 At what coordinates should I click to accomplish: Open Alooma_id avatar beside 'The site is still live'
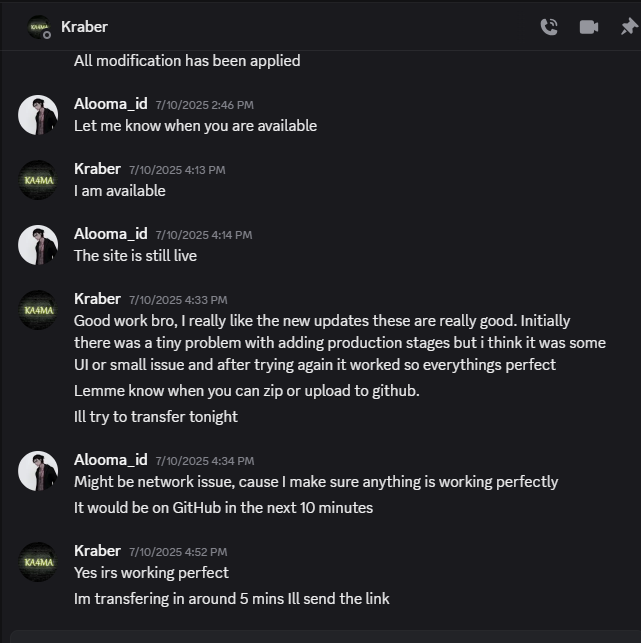pos(38,245)
